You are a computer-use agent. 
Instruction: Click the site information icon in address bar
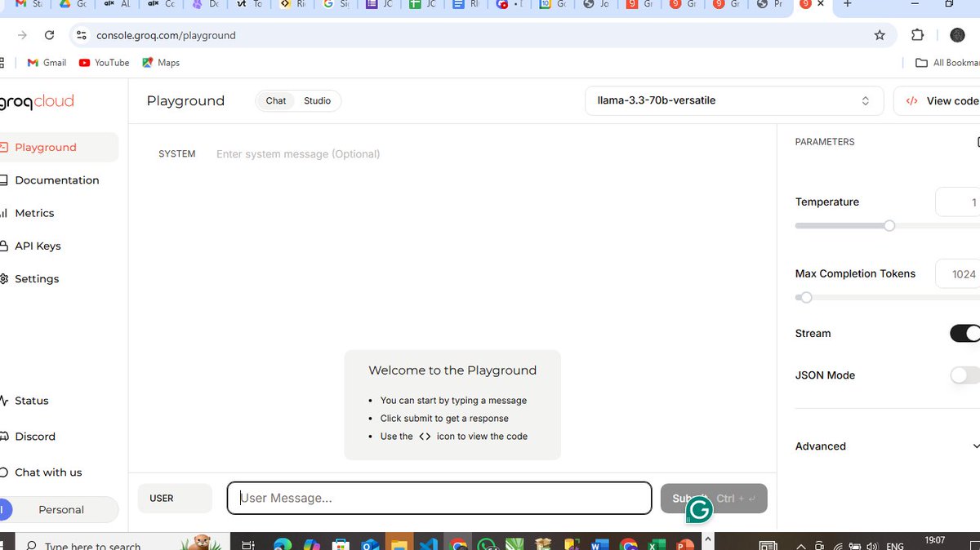tap(80, 35)
